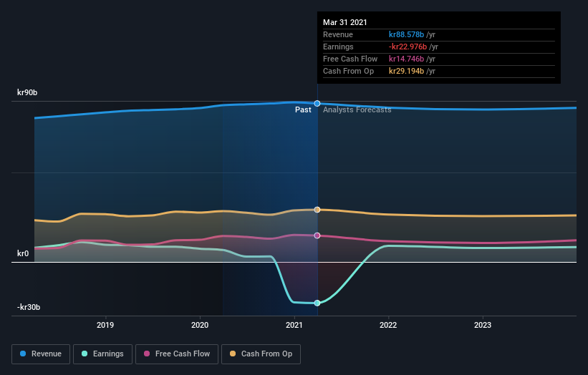Image resolution: width=588 pixels, height=375 pixels.
Task: Toggle the Cash From Op legend button
Action: 261,354
